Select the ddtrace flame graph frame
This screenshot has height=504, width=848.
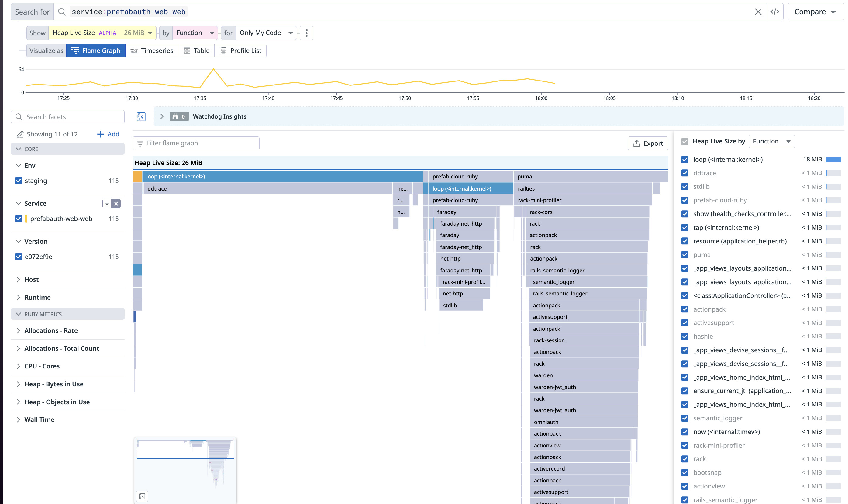[x=268, y=188]
